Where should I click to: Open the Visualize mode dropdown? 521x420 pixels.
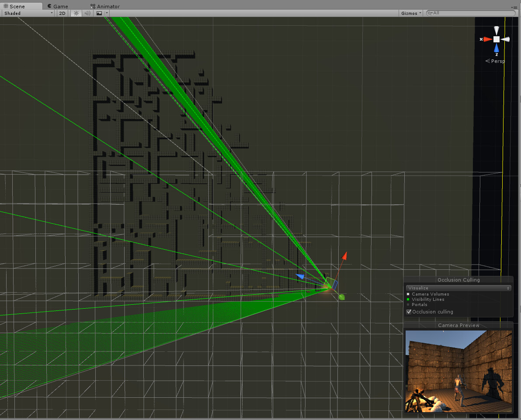[458, 288]
